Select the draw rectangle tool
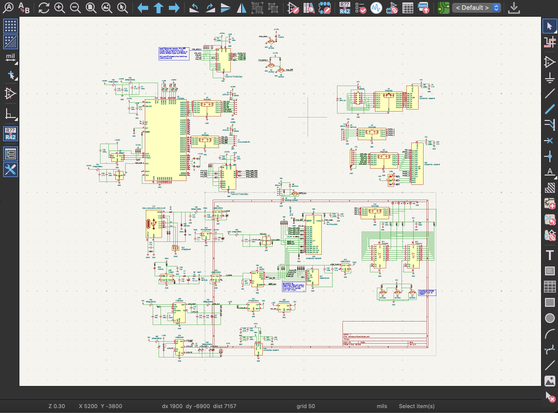Image resolution: width=558 pixels, height=413 pixels. (549, 302)
